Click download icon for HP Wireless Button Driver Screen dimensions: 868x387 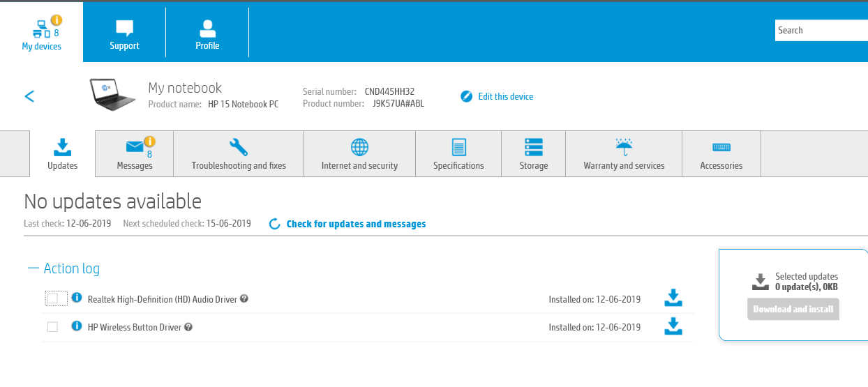(x=673, y=326)
